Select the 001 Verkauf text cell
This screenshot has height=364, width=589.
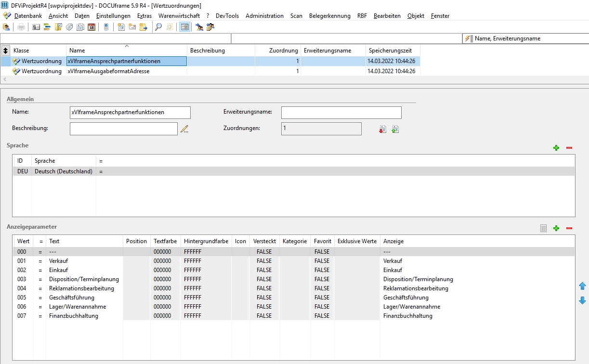(85, 261)
